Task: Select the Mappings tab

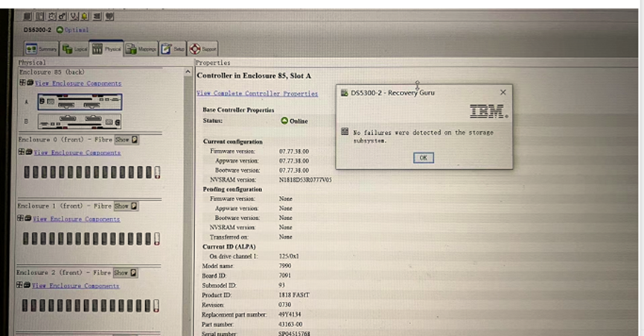Action: click(x=141, y=49)
